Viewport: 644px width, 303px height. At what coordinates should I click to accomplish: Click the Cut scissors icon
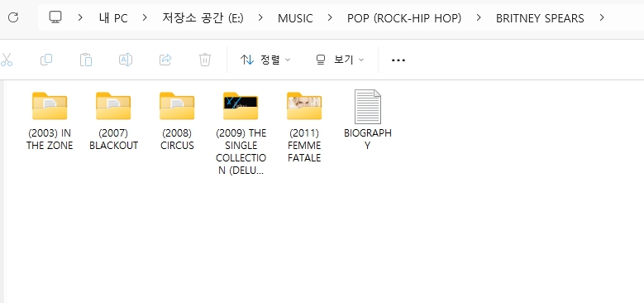tap(7, 60)
